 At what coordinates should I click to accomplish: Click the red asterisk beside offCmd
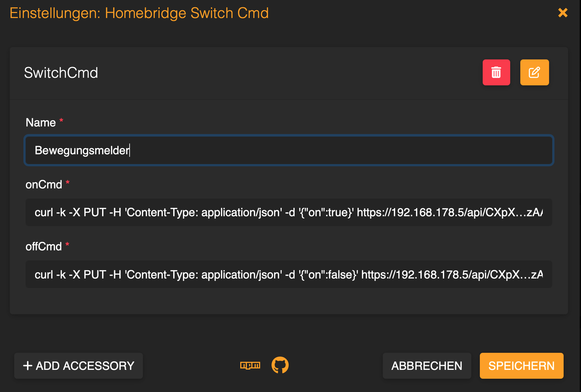click(x=67, y=244)
